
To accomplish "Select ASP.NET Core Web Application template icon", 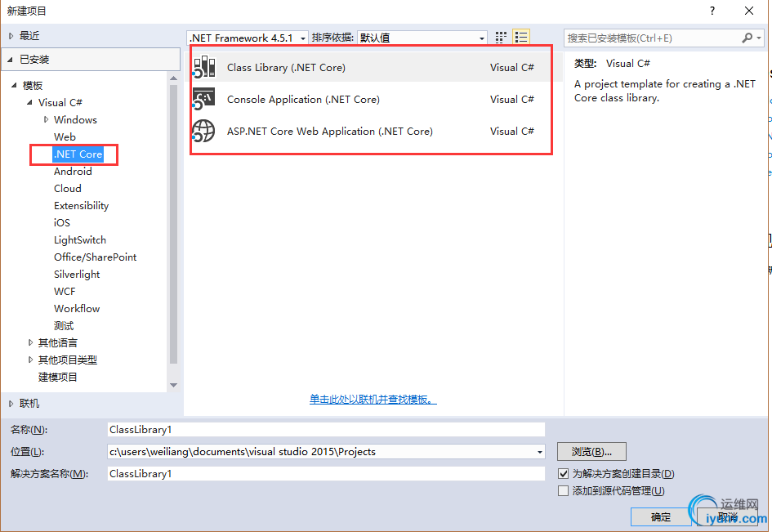I will click(204, 131).
